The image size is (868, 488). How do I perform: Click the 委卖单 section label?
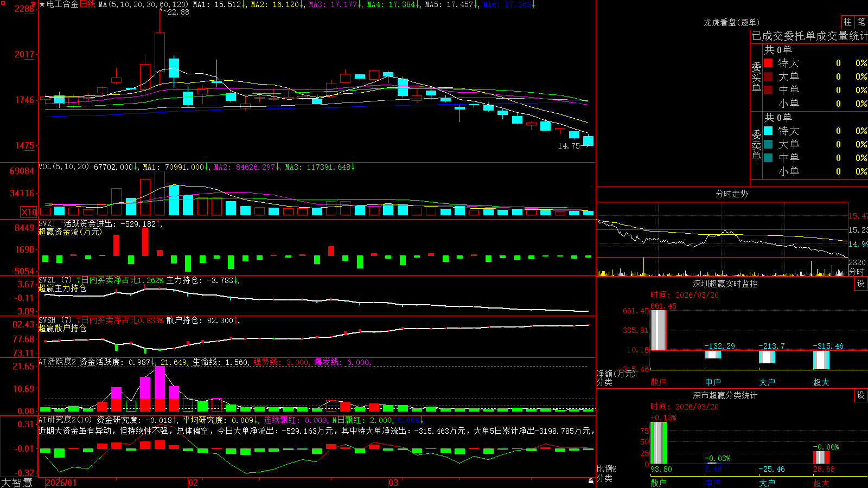click(x=756, y=145)
